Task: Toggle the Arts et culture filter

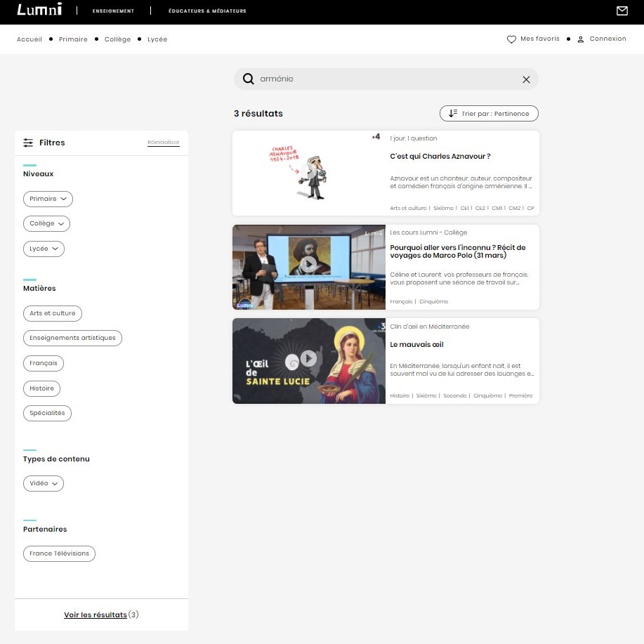Action: coord(53,313)
